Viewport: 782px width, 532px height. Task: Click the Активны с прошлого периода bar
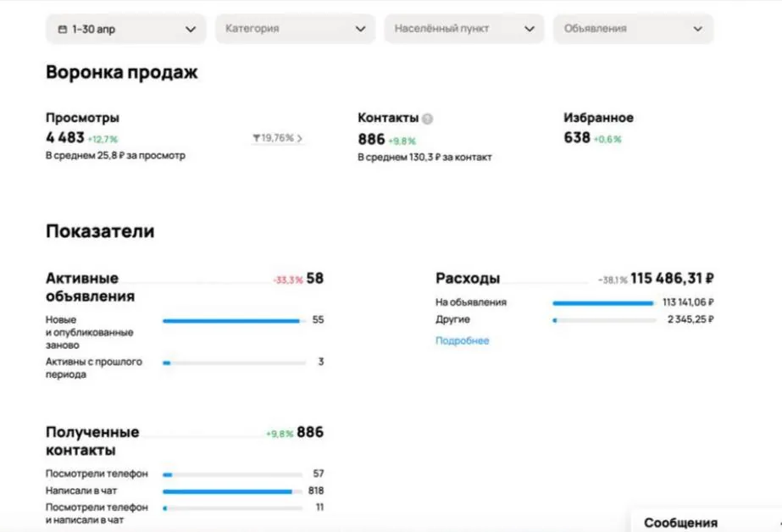pos(233,363)
